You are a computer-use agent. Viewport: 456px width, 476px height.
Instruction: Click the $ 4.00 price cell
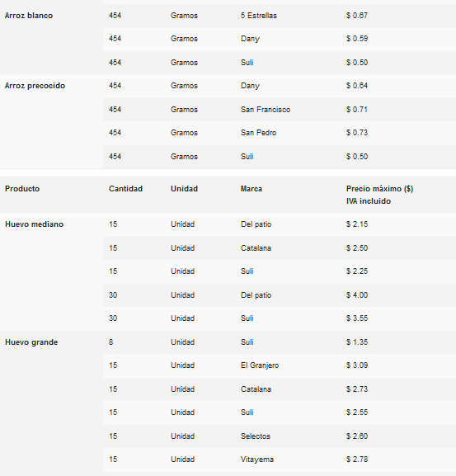(x=357, y=295)
